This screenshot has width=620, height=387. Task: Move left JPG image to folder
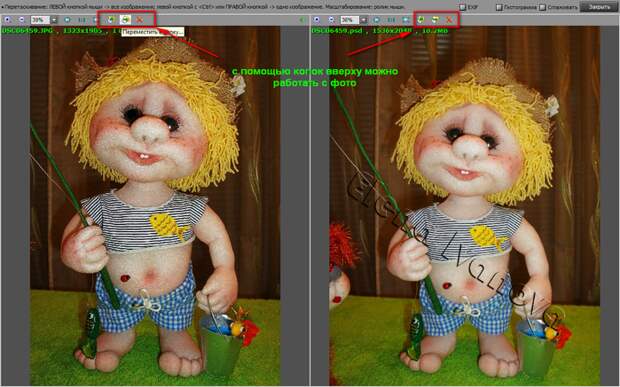pyautogui.click(x=125, y=19)
